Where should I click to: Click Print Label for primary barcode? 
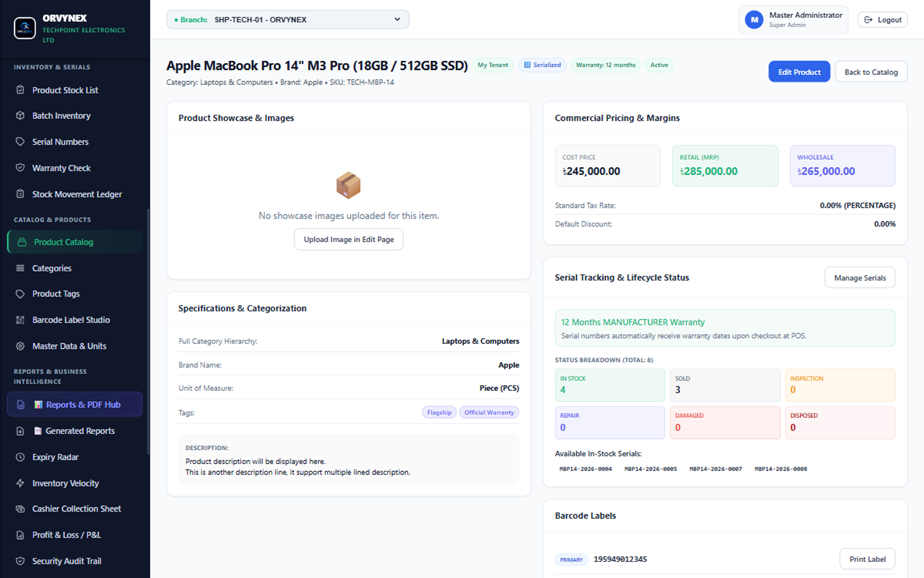(867, 559)
